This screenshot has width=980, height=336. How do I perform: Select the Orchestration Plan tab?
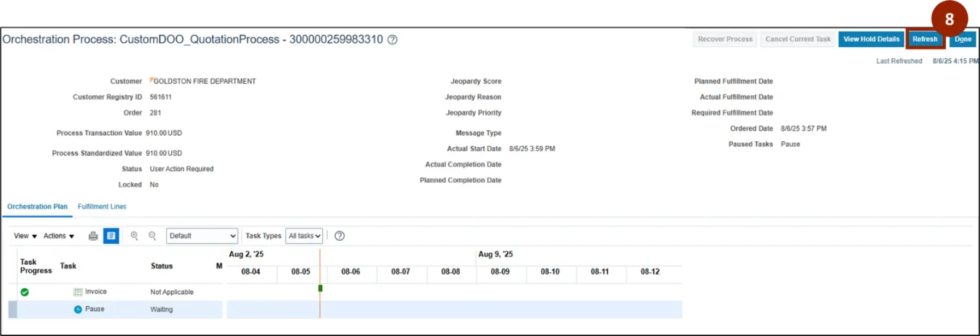coord(38,207)
